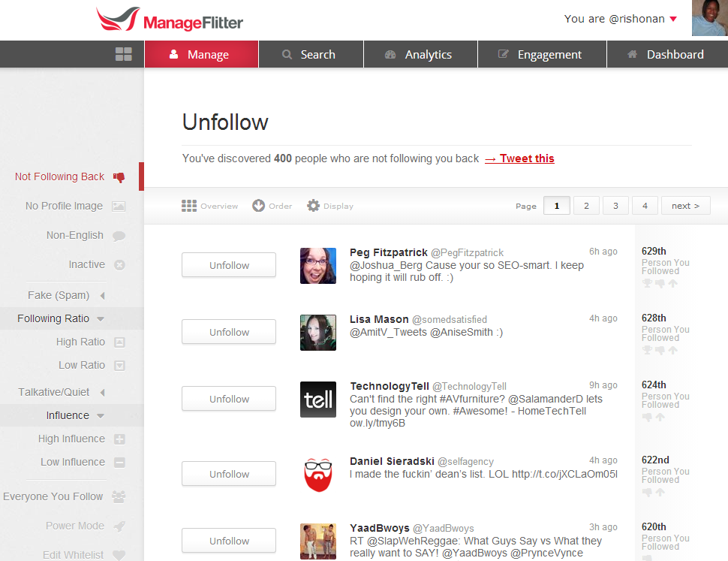The image size is (728, 561).
Task: Go to page 4 of results
Action: 645,206
